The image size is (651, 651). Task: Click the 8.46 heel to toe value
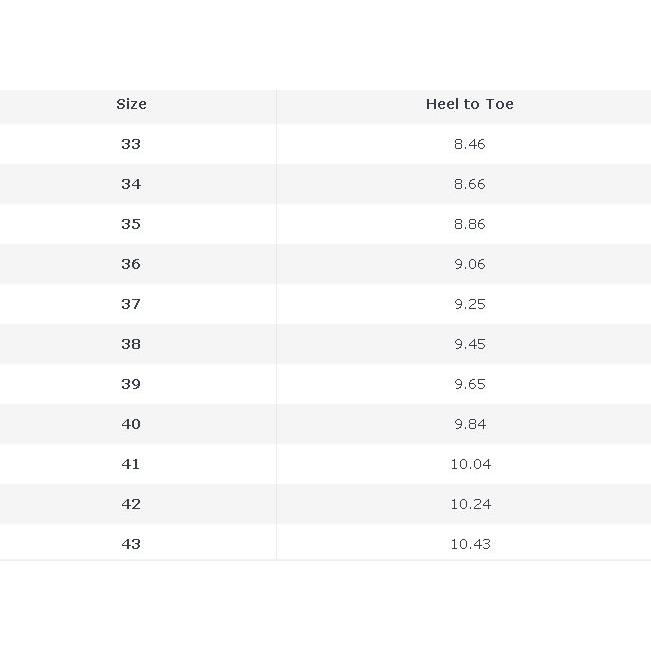click(x=469, y=144)
